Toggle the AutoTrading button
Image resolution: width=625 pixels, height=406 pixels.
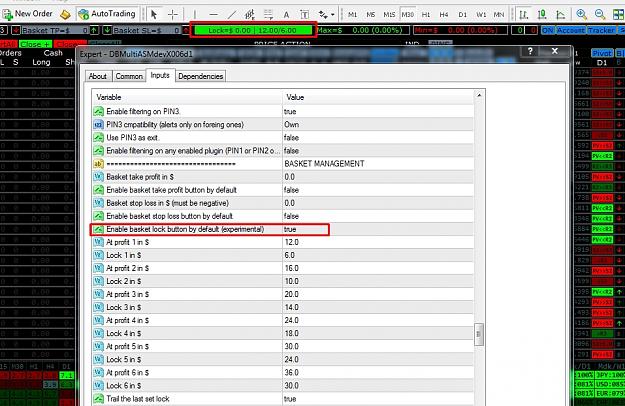pos(107,14)
